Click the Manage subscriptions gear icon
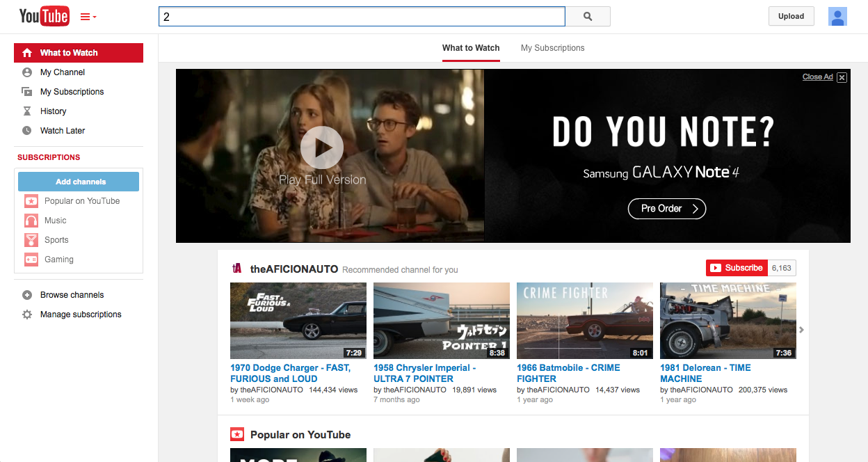Image resolution: width=868 pixels, height=462 pixels. pos(26,314)
